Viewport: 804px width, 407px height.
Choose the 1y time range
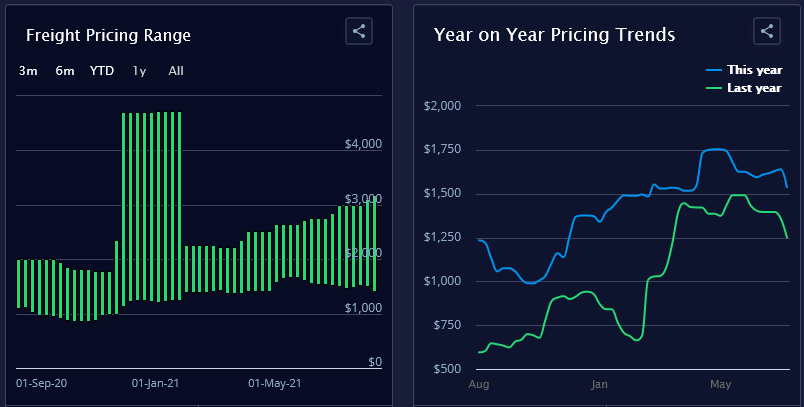pos(139,71)
